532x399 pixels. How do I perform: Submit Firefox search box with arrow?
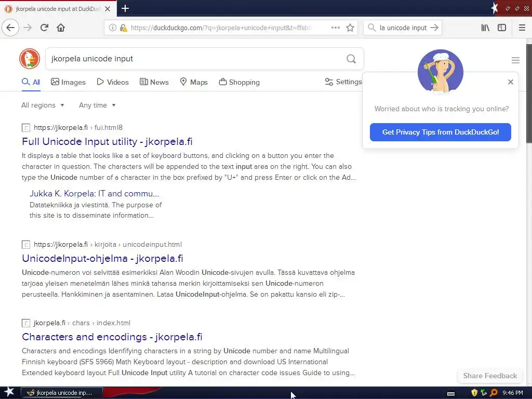pyautogui.click(x=434, y=28)
